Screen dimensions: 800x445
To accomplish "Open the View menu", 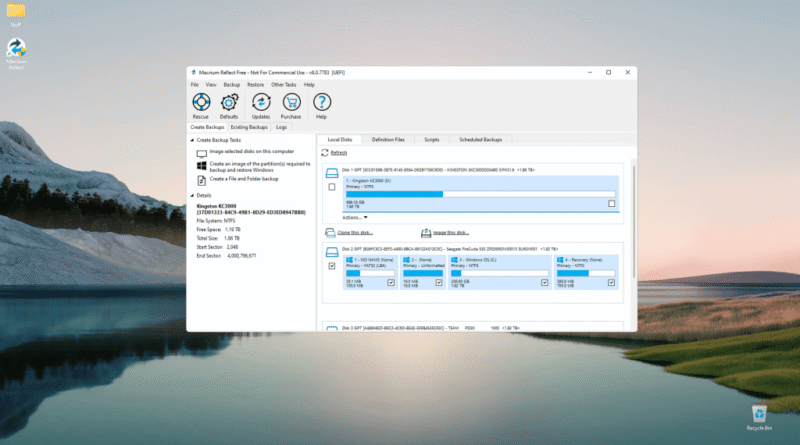I will 211,85.
